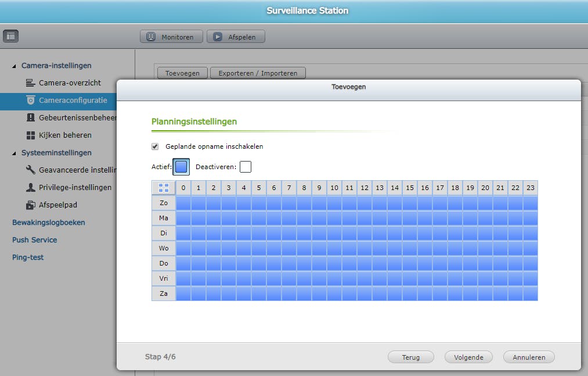Click the Za row cell at hour 23
The image size is (588, 376).
(531, 293)
